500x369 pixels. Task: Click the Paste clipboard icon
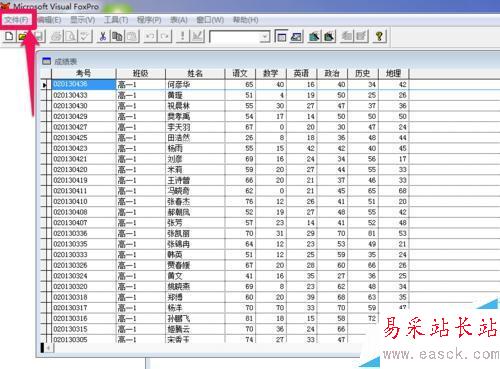[132, 36]
